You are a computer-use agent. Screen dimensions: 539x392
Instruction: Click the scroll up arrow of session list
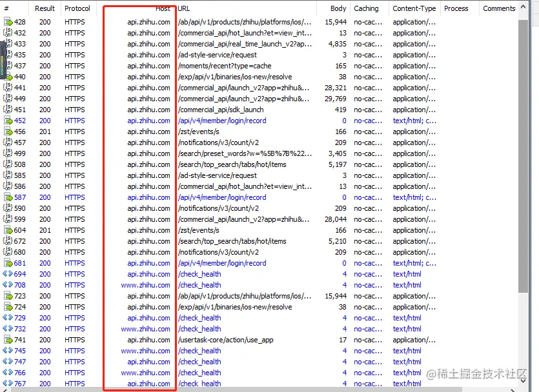(x=524, y=6)
